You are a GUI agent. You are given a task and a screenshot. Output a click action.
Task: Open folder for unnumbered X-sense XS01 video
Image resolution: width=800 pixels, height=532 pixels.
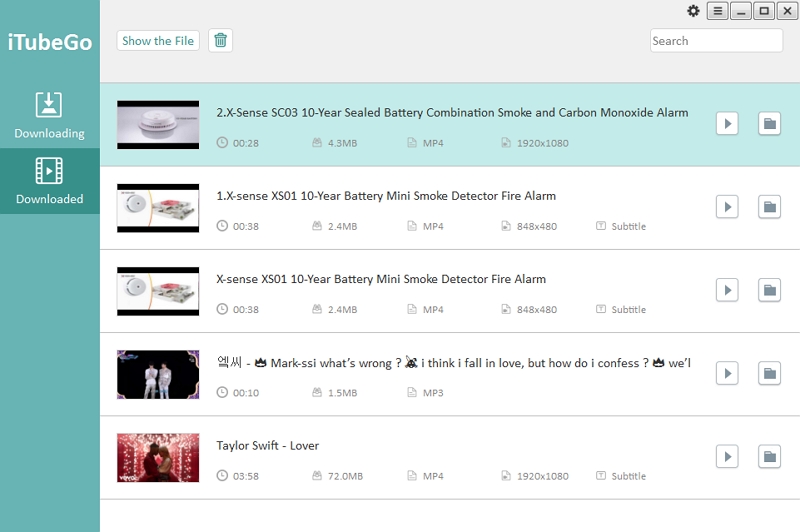[769, 290]
